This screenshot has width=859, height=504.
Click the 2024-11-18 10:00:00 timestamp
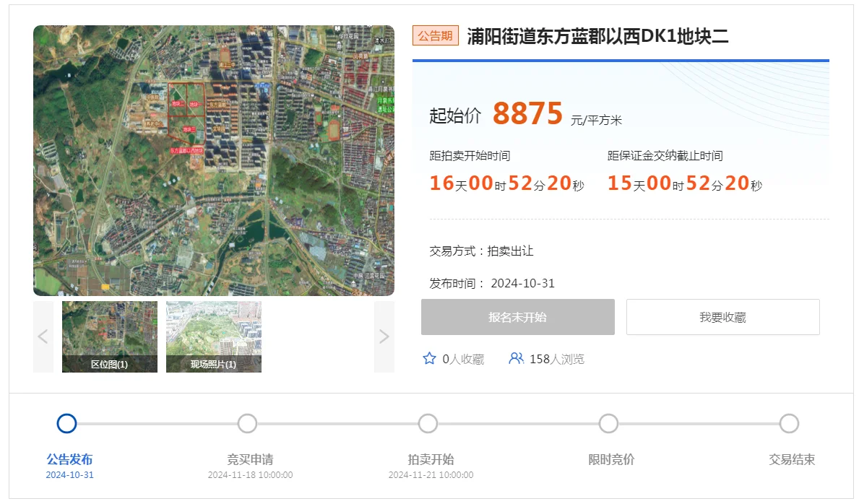coord(251,475)
